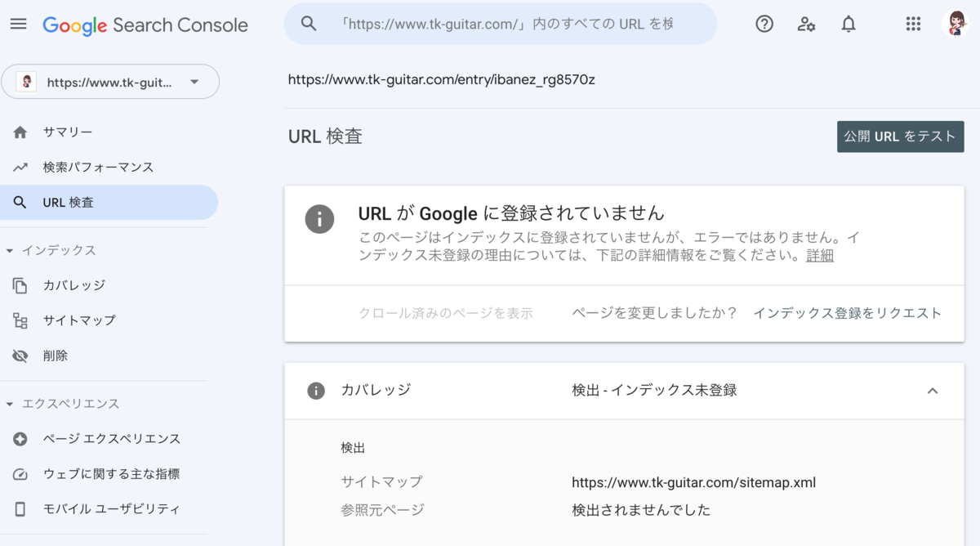This screenshot has width=980, height=546.
Task: Click the property favicon in selector
Action: (x=27, y=82)
